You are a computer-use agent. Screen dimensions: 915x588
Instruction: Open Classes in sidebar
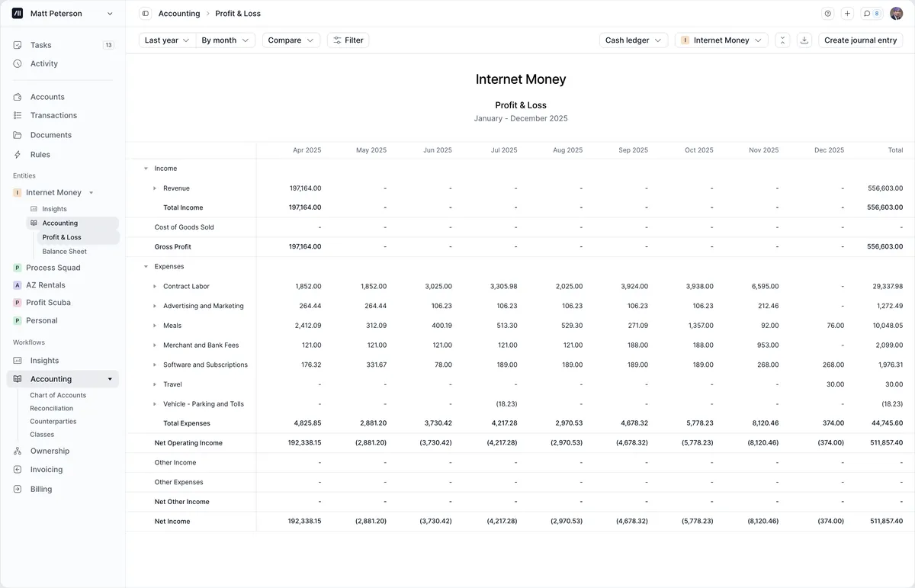click(42, 435)
